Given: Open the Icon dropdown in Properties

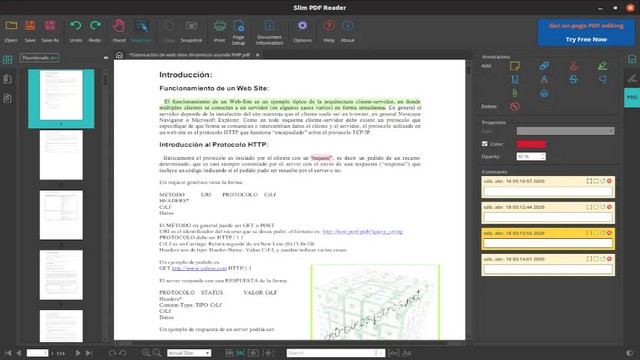Looking at the screenshot, I should click(x=565, y=131).
